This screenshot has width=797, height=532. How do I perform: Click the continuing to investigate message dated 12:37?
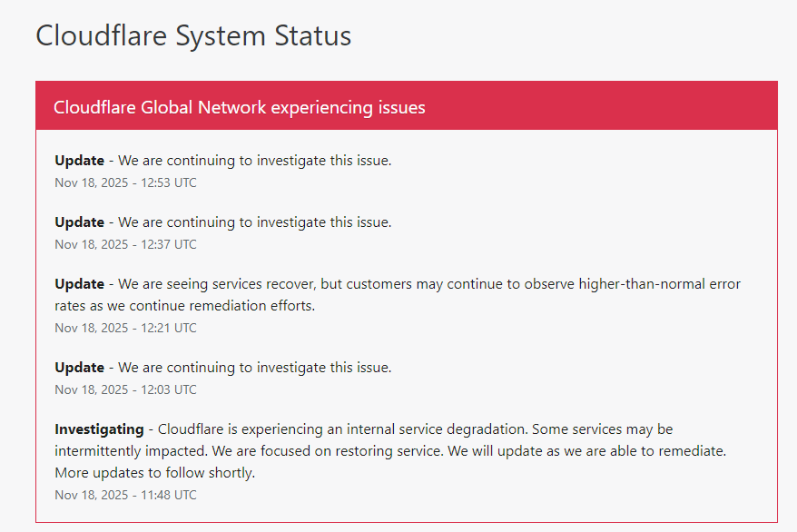254,222
